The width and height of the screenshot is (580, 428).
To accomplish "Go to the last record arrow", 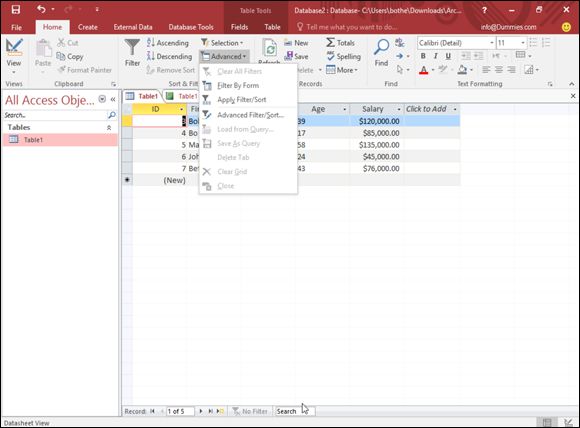I will tap(210, 411).
